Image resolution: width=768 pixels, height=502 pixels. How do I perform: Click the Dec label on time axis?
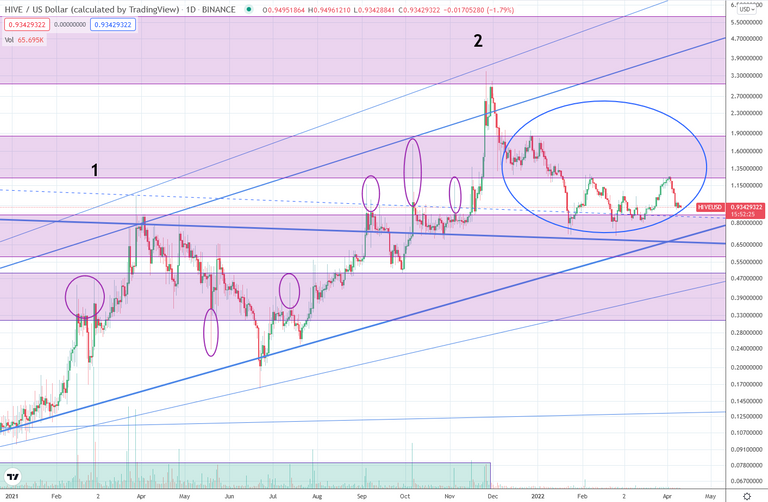point(492,496)
